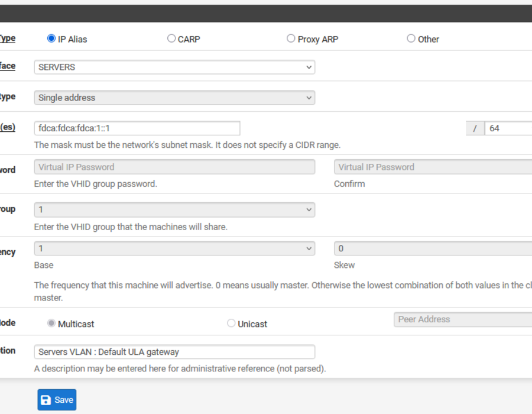Image resolution: width=532 pixels, height=414 pixels.
Task: Click the IPv6 address field fdca:fdca:fdca:1::1
Action: (x=137, y=128)
